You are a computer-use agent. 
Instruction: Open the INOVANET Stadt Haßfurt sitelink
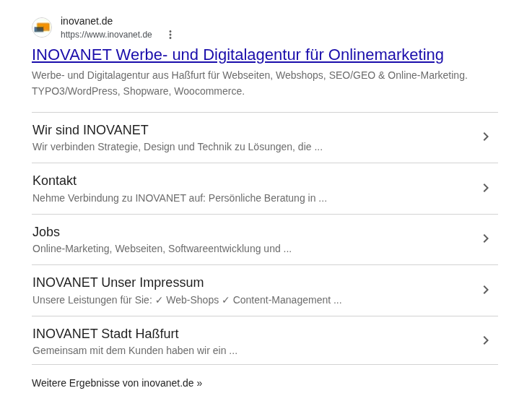[x=105, y=334]
